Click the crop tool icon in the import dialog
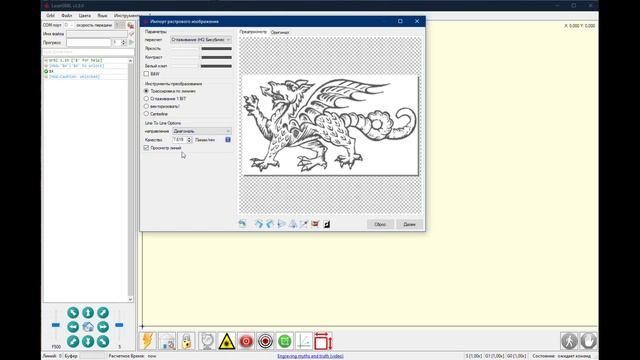Viewport: 640px width, 360px height. pyautogui.click(x=304, y=224)
